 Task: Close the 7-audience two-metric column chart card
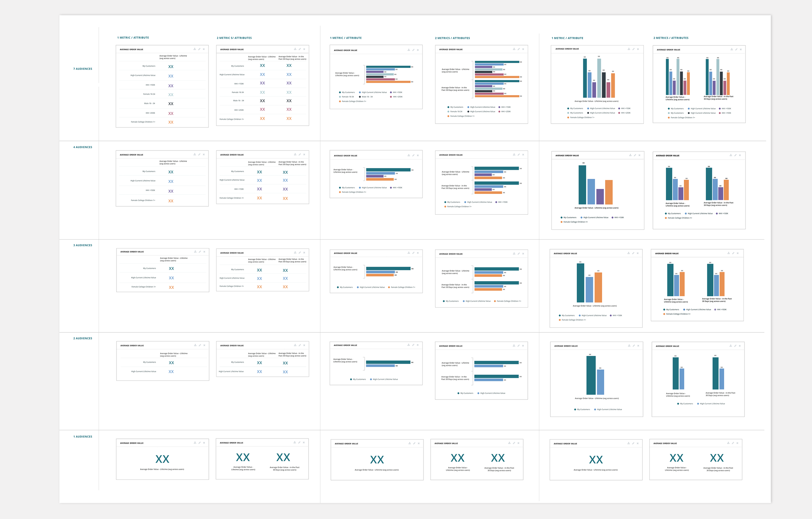coord(741,50)
